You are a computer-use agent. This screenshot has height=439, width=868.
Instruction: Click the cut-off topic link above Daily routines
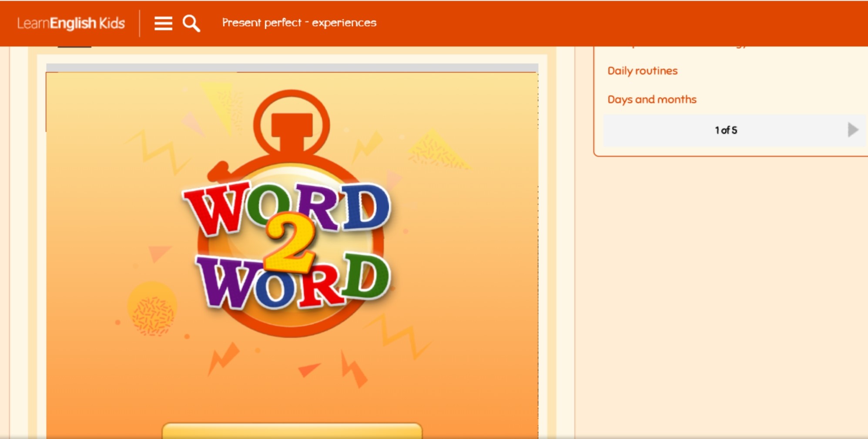687,47
